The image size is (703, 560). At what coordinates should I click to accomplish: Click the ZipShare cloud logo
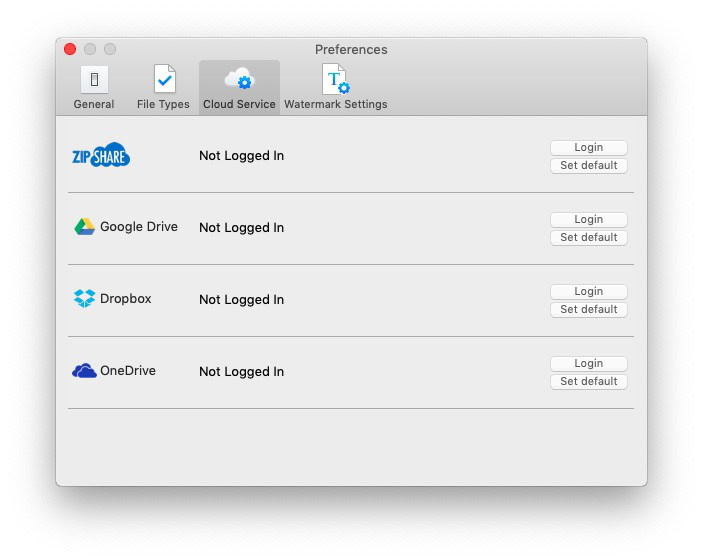point(101,155)
